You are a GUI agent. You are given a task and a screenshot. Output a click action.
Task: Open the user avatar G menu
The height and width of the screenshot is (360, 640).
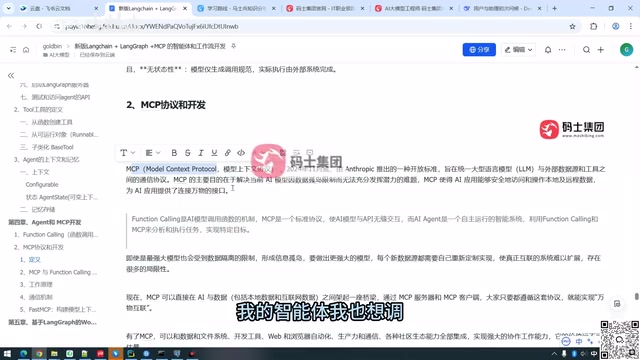626,49
